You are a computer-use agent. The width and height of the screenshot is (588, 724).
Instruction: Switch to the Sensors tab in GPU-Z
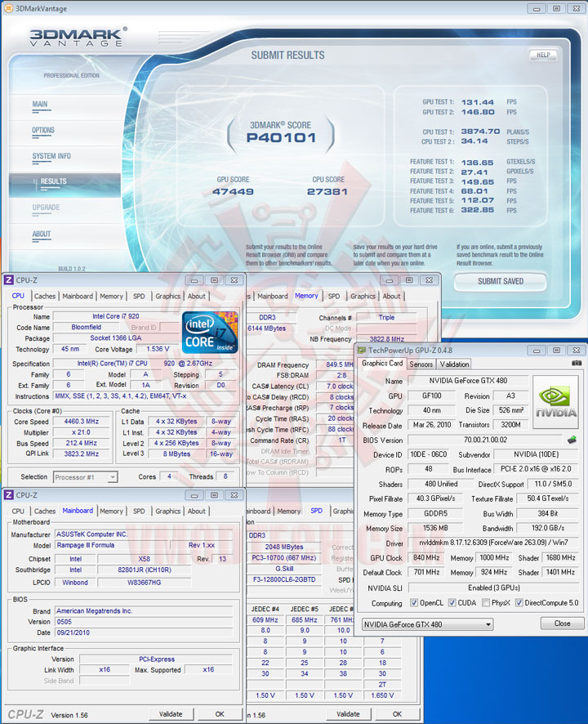[421, 364]
